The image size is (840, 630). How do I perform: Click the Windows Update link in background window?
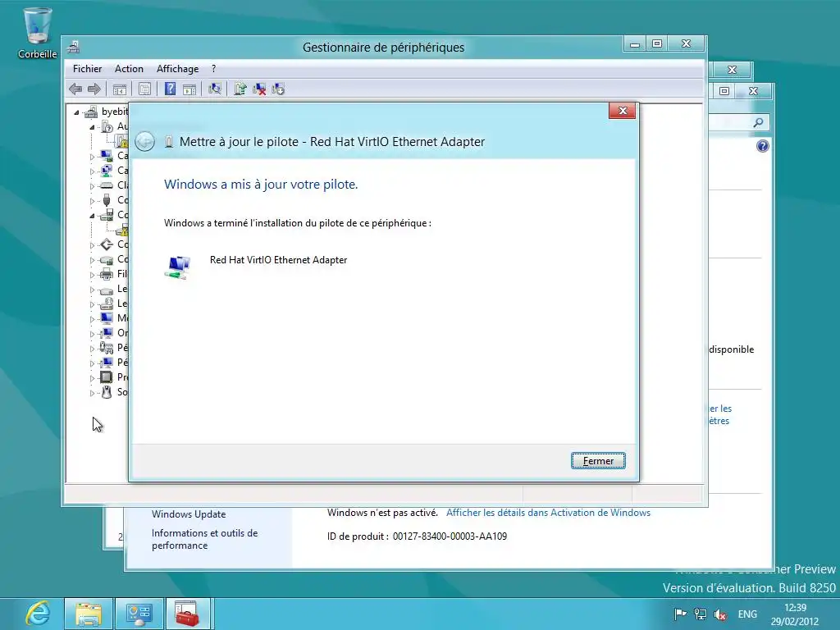click(x=189, y=514)
